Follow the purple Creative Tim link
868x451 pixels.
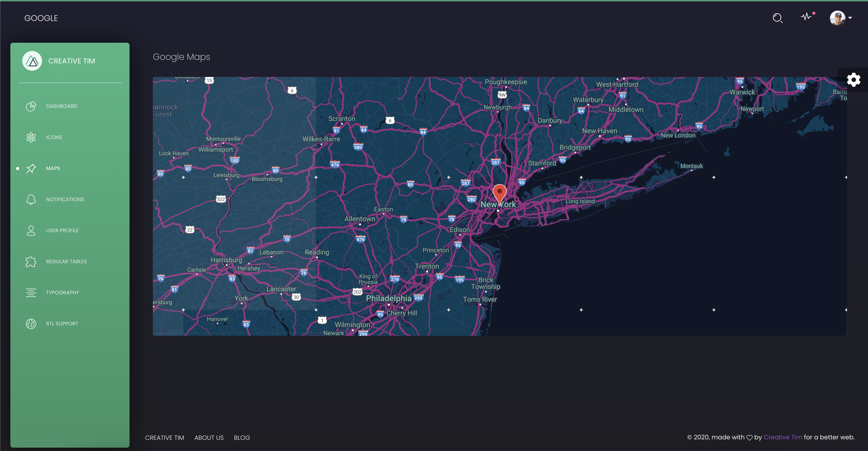783,437
